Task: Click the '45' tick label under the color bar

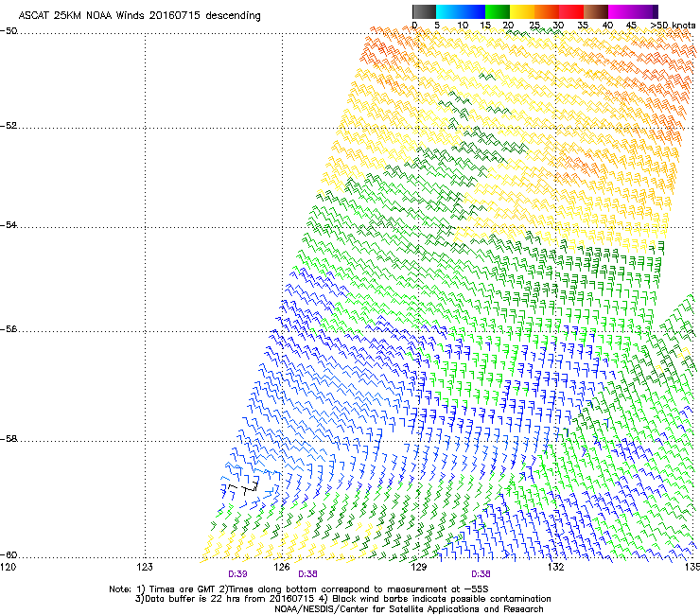Action: click(631, 26)
